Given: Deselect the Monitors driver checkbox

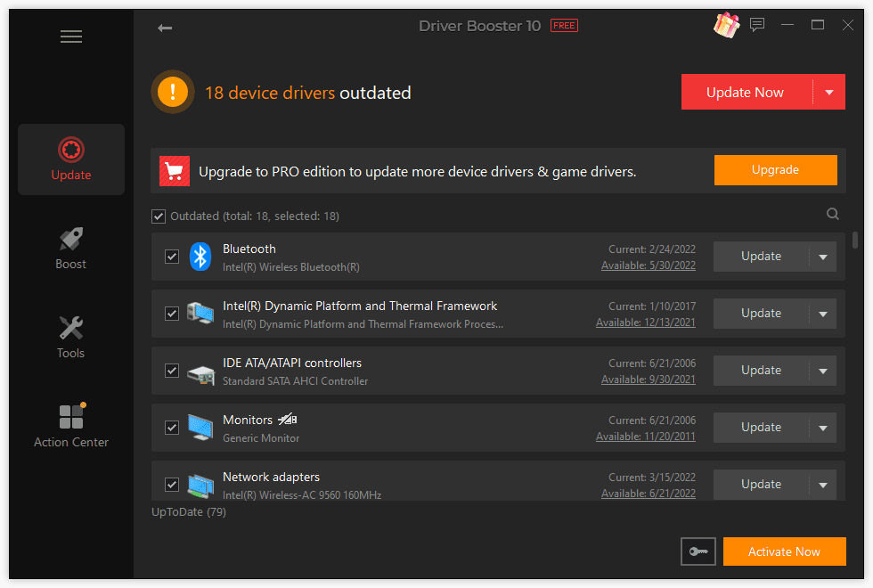Looking at the screenshot, I should (172, 428).
